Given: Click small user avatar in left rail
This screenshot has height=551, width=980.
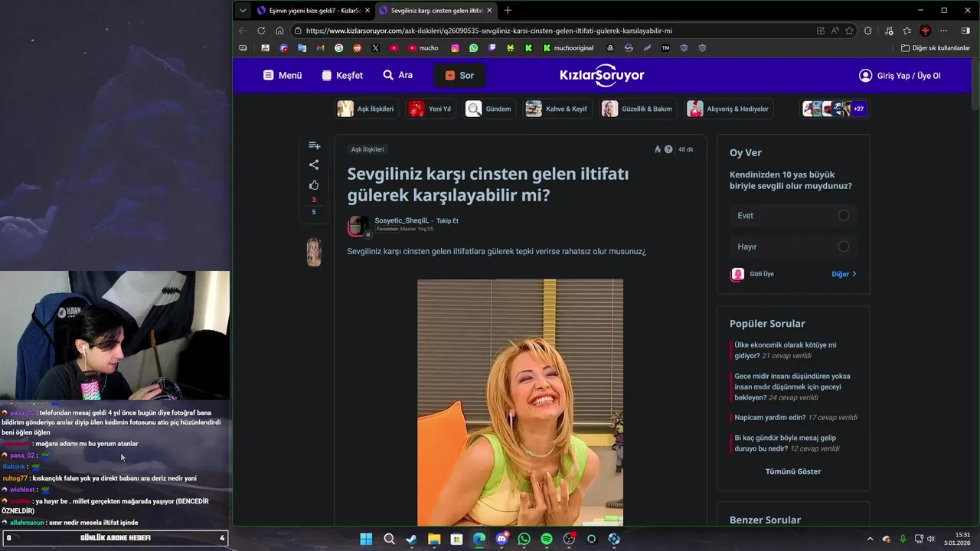Looking at the screenshot, I should coord(314,252).
